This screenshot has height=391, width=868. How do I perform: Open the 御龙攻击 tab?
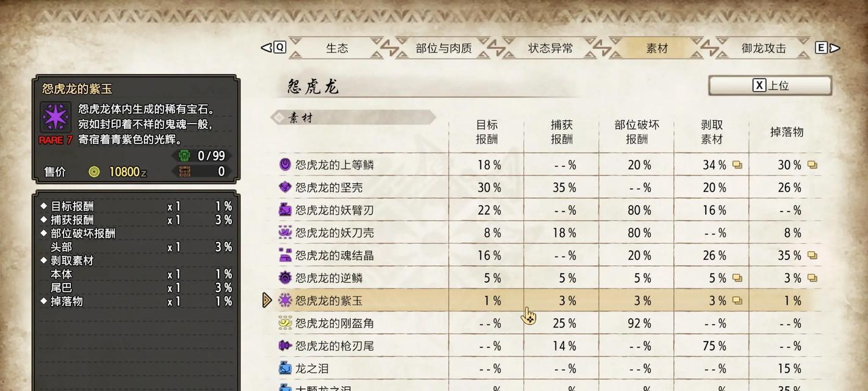(764, 48)
